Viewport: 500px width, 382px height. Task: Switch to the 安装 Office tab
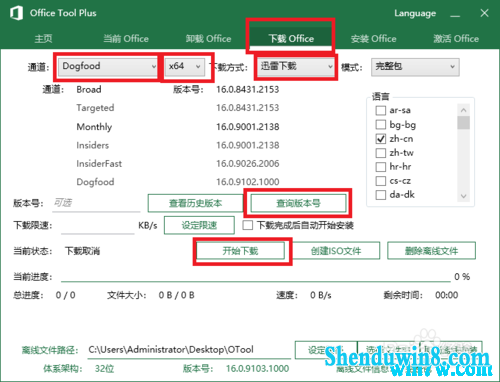pyautogui.click(x=373, y=39)
